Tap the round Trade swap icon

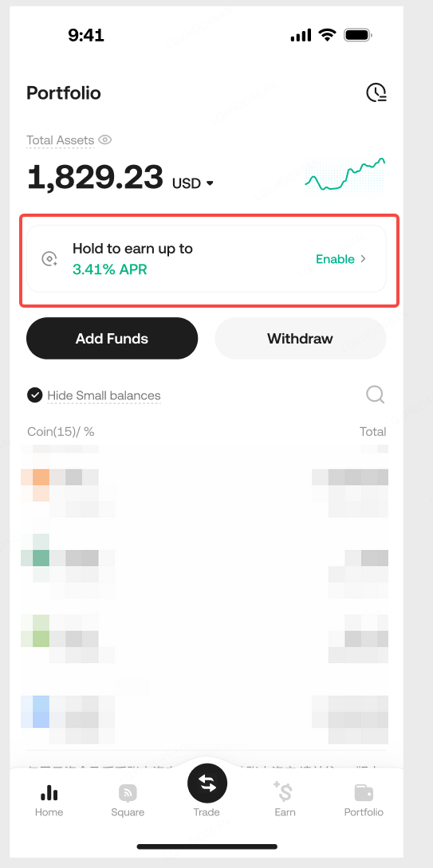click(207, 783)
